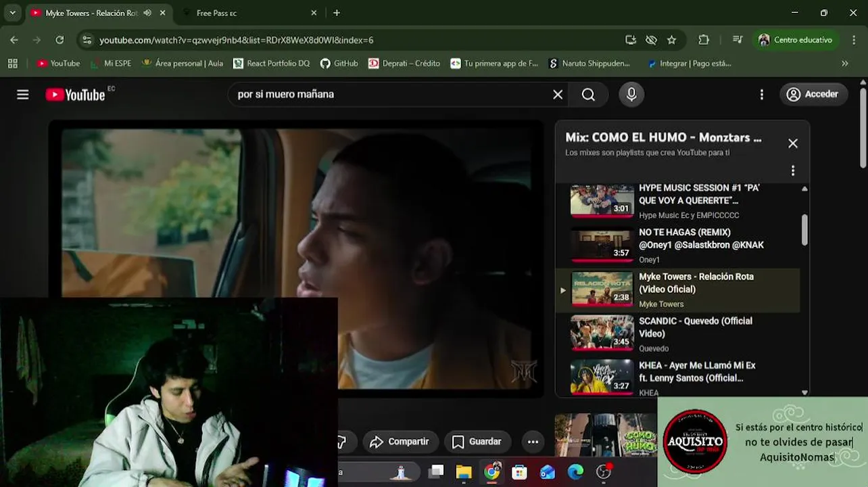The image size is (868, 487).
Task: Open OBS Studio icon in taskbar
Action: pyautogui.click(x=604, y=471)
